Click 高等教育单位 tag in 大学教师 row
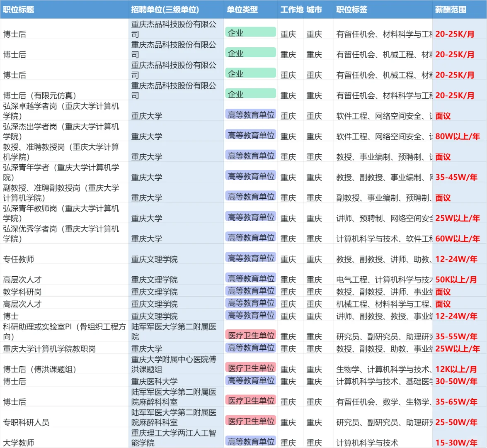Image resolution: width=487 pixels, height=448 pixels. pos(251,441)
